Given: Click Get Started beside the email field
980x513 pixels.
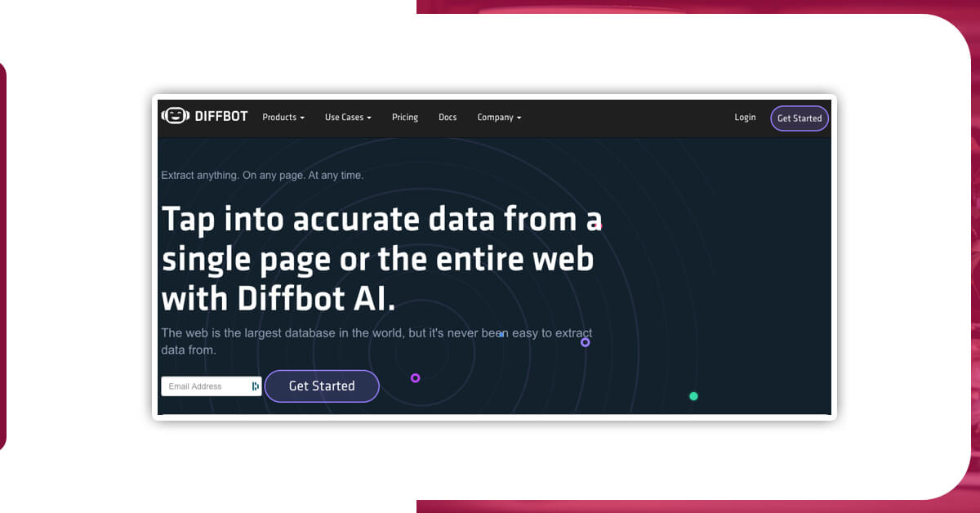Looking at the screenshot, I should coord(322,386).
